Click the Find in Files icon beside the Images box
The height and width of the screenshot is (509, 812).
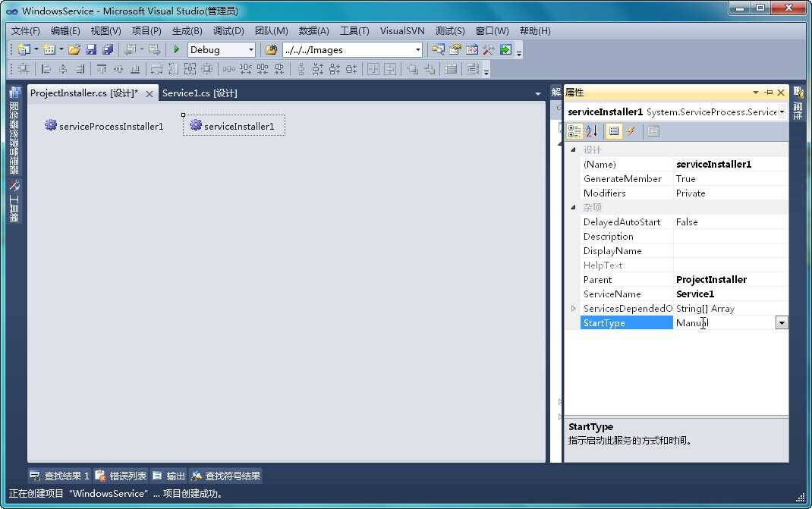coord(271,50)
